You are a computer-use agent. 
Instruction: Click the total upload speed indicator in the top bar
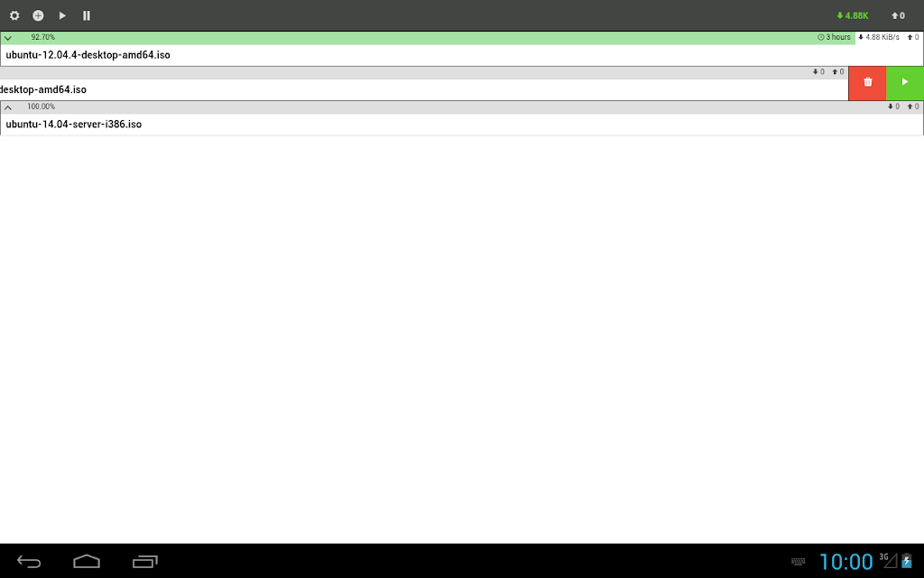click(x=898, y=16)
